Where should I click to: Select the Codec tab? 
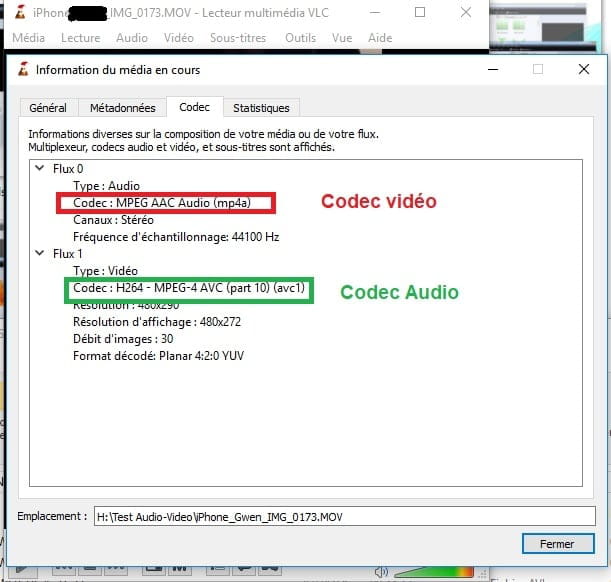pyautogui.click(x=194, y=107)
